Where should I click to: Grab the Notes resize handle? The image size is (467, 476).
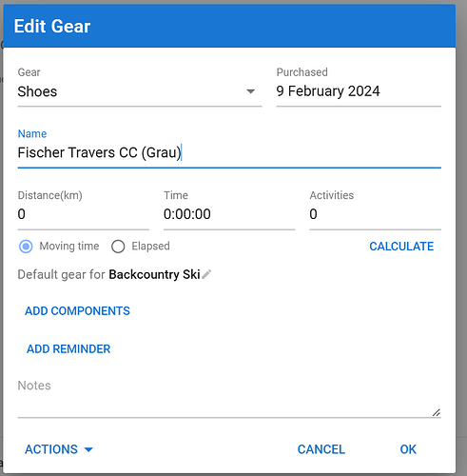437,412
